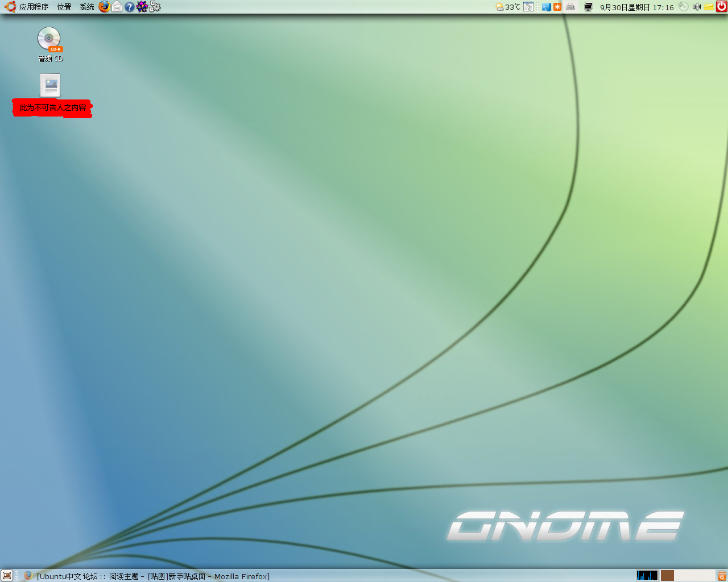Image resolution: width=728 pixels, height=582 pixels.
Task: Click the 33℃ weather applet
Action: [x=508, y=7]
